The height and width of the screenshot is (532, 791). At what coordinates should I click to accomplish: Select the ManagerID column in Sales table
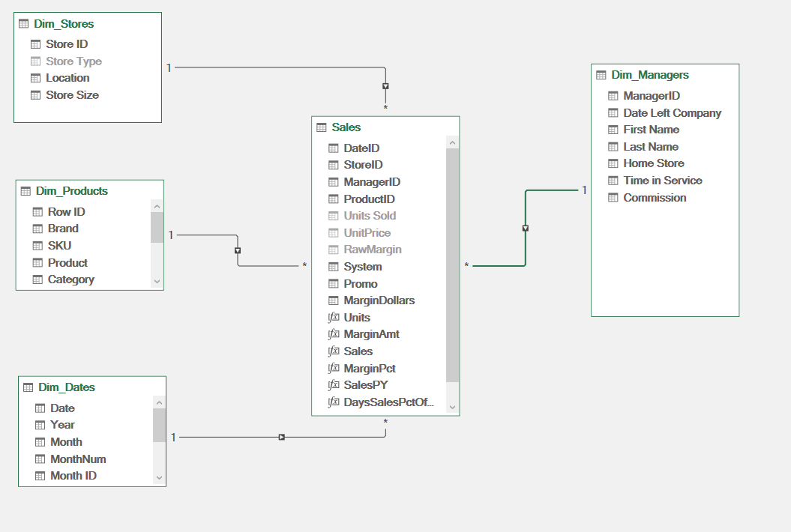pyautogui.click(x=372, y=182)
